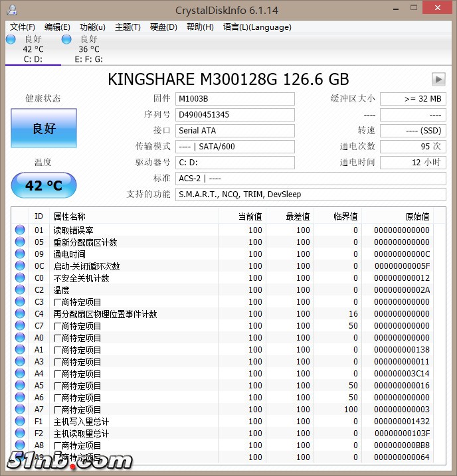Click the status orb for ID C7 row

(x=20, y=325)
